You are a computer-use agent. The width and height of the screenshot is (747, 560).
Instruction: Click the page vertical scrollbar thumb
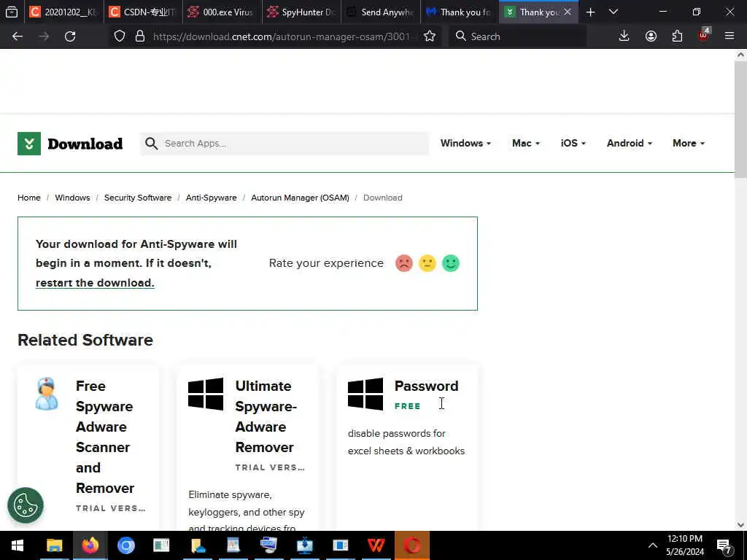740,119
